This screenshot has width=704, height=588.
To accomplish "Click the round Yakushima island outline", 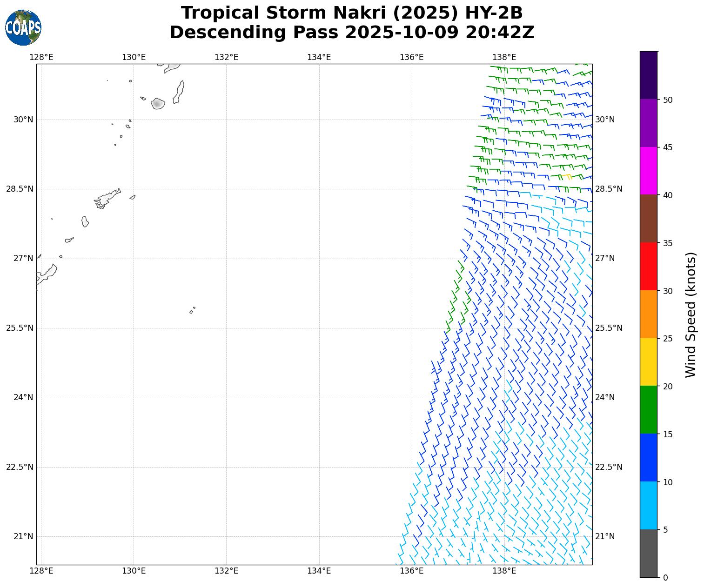I will tap(158, 103).
